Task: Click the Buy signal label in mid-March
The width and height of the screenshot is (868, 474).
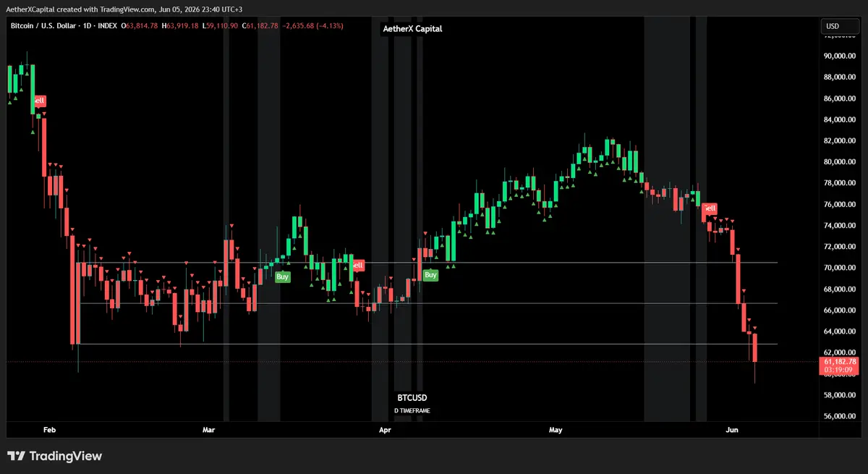Action: [283, 276]
